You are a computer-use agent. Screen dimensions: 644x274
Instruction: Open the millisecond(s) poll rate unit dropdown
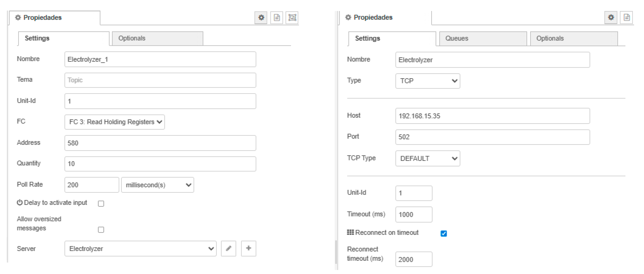click(158, 185)
